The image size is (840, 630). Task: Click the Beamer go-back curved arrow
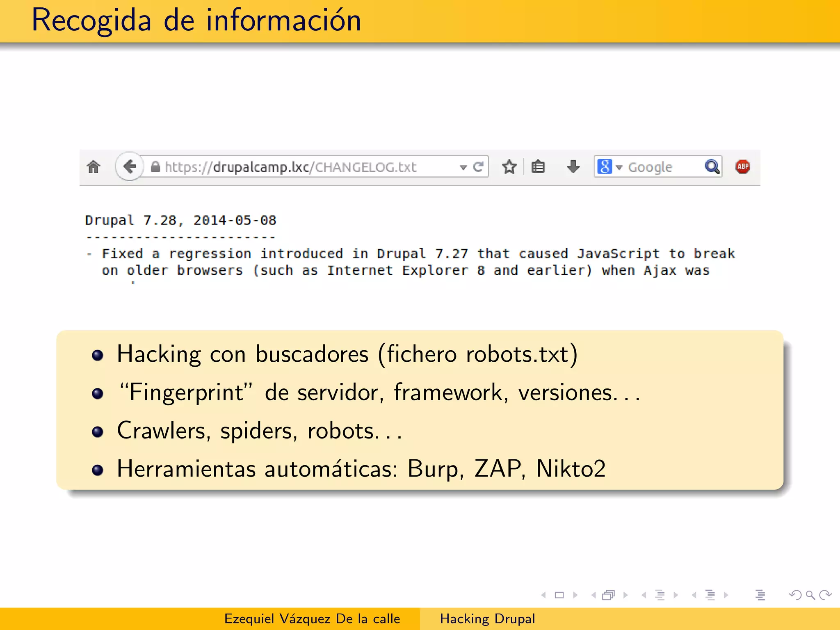795,595
